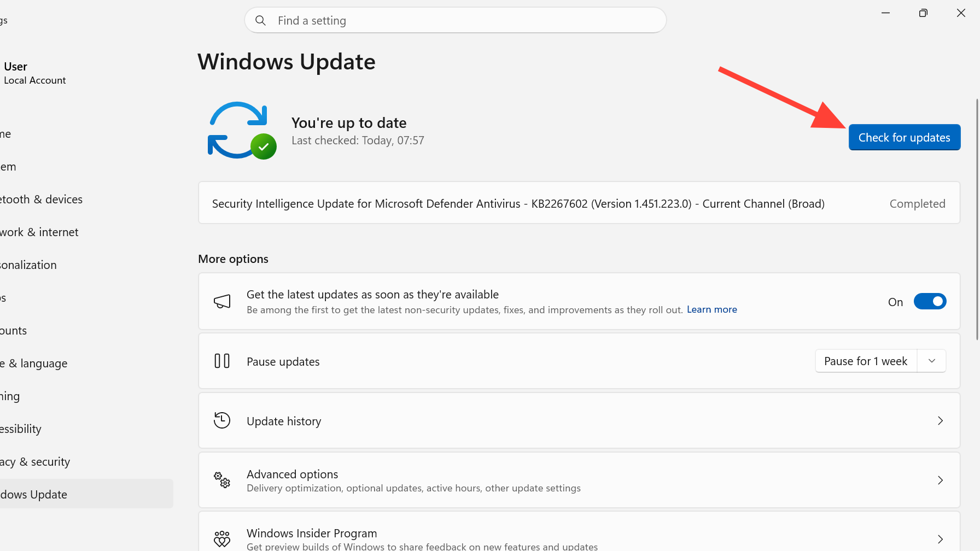Click the search magnifier icon
980x551 pixels.
[260, 21]
